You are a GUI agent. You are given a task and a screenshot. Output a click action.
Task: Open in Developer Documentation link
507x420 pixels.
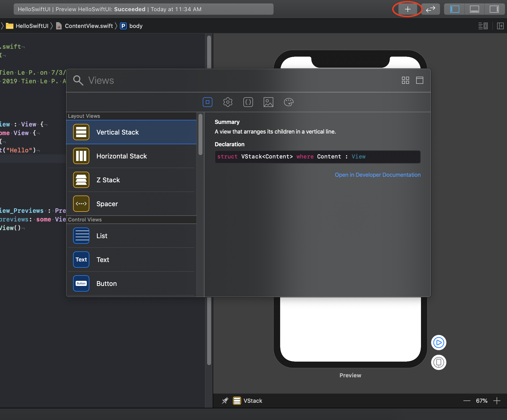coord(378,175)
